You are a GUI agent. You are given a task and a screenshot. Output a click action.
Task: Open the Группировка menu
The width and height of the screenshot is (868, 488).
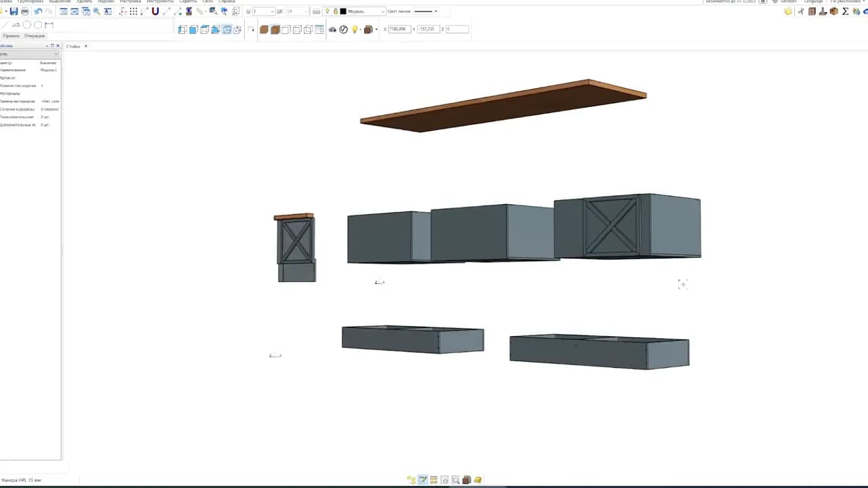click(31, 1)
